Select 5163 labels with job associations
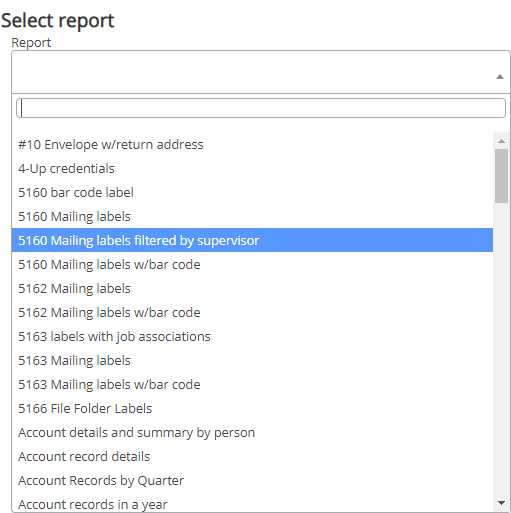The width and height of the screenshot is (511, 513). coord(252,337)
